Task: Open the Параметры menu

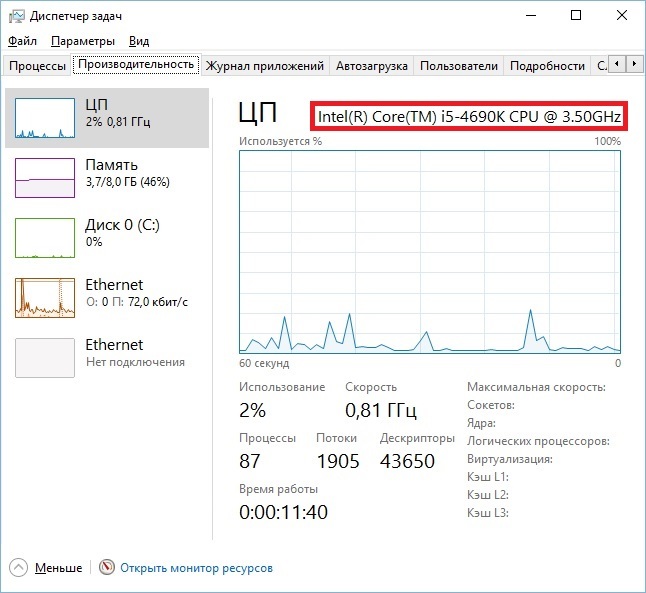Action: point(83,41)
